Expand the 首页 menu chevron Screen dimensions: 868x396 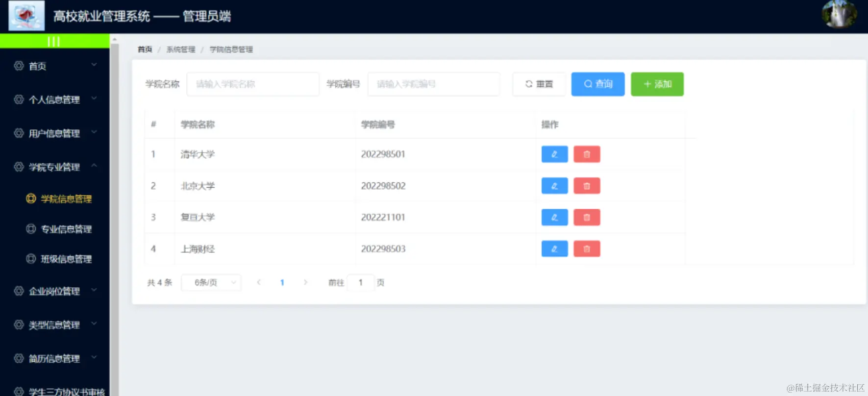point(94,65)
